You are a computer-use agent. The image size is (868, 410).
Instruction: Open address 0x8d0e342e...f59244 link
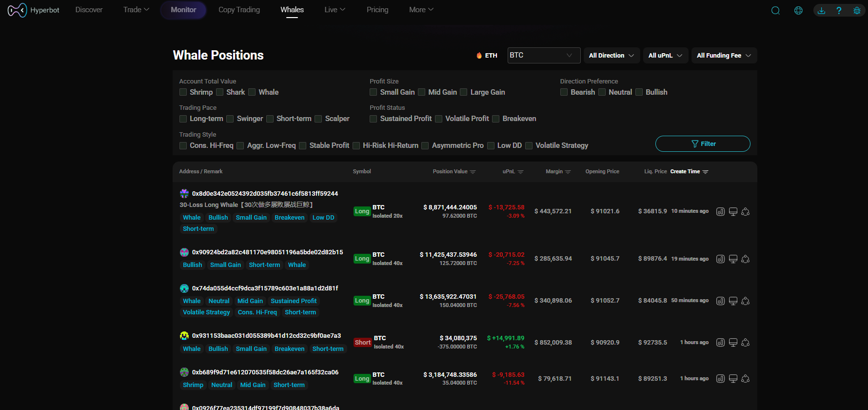[x=265, y=194]
